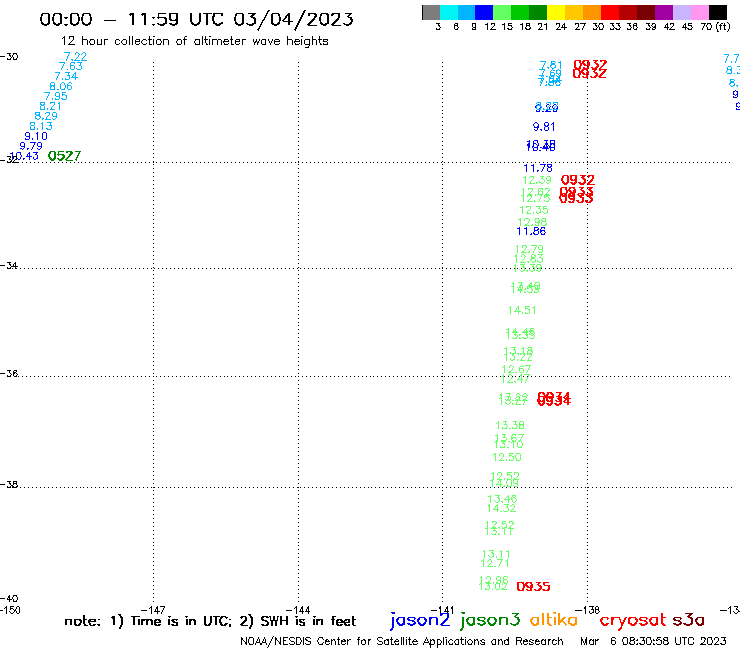This screenshot has width=740, height=650.
Task: Click the yellow legend color swatch
Action: (556, 12)
